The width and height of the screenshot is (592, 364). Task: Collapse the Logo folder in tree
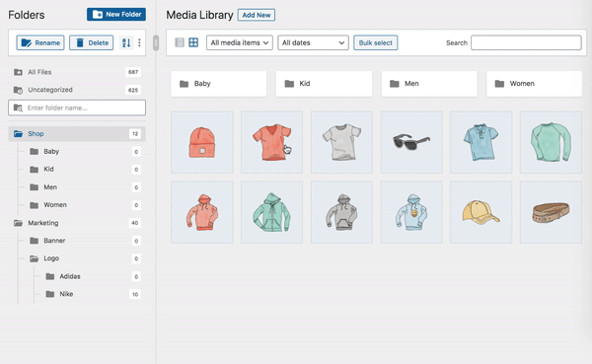point(34,258)
